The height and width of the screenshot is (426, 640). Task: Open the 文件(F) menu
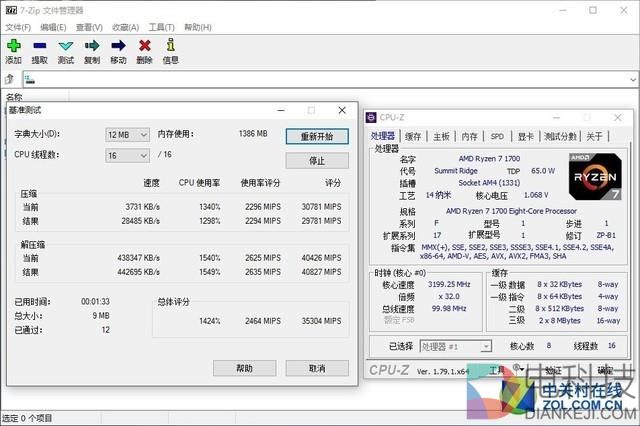(x=18, y=27)
